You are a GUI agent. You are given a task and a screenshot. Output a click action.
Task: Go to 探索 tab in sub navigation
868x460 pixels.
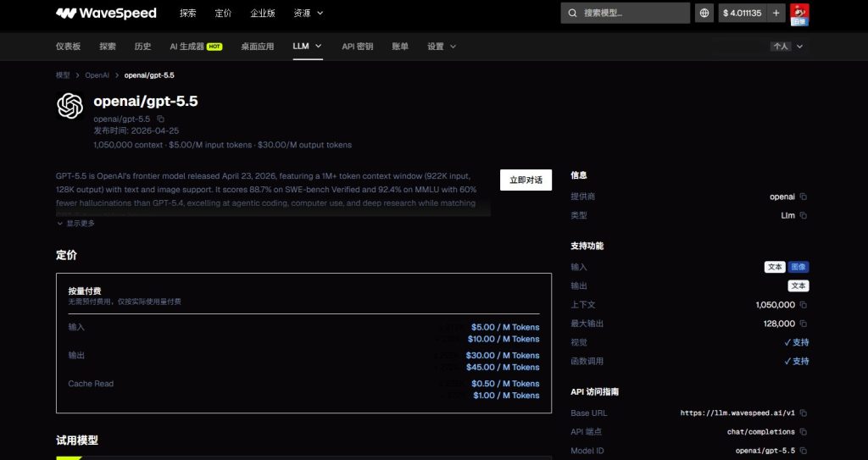pos(108,47)
